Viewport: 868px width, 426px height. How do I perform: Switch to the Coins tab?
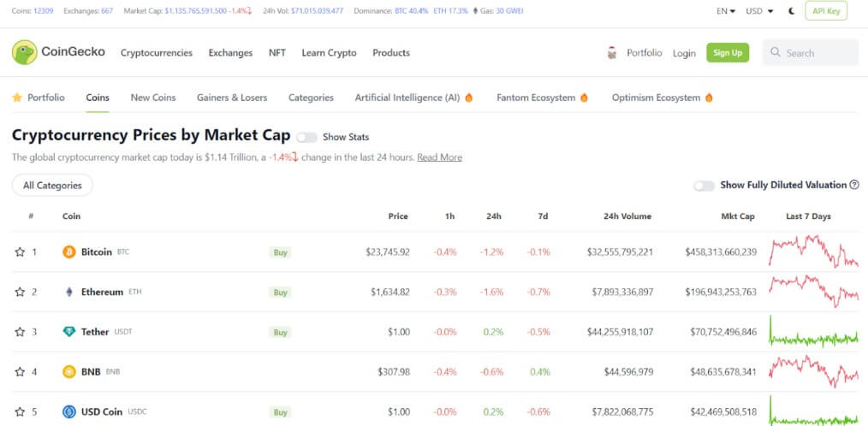98,98
